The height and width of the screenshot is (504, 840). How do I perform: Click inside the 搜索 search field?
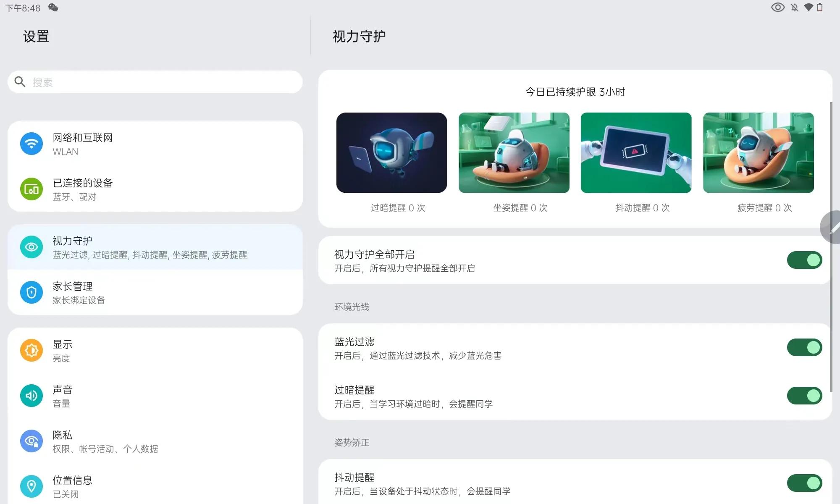(x=155, y=82)
